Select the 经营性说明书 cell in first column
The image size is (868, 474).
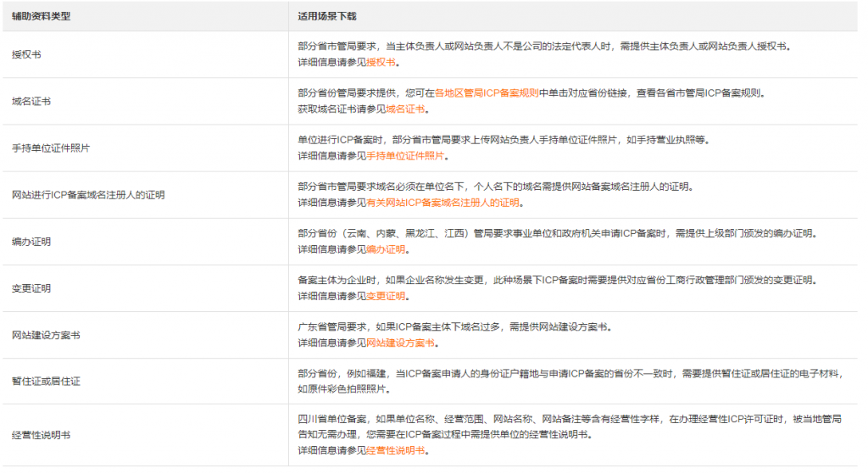pos(41,435)
